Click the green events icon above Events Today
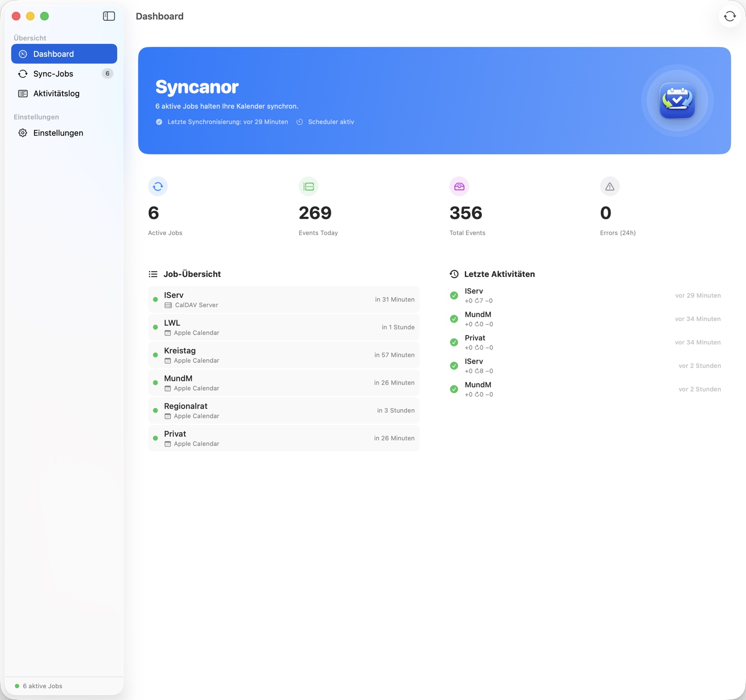 (x=308, y=186)
